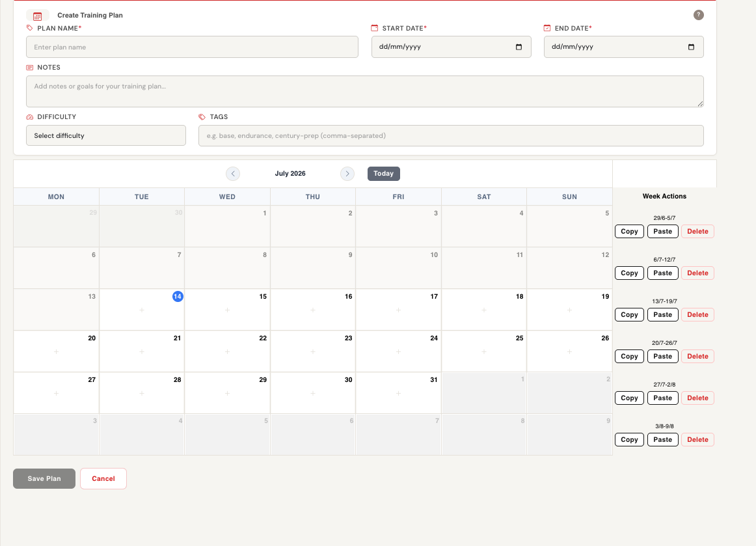Add workout on Wednesday 22 via plus icon
The width and height of the screenshot is (756, 546).
pyautogui.click(x=227, y=351)
